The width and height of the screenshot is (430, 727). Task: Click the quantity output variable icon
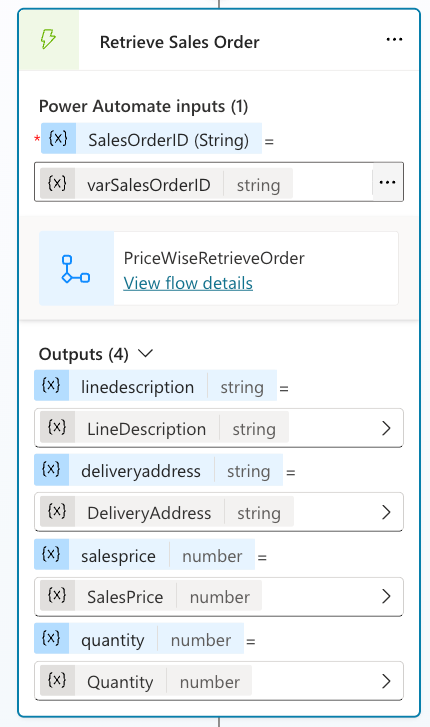51,638
